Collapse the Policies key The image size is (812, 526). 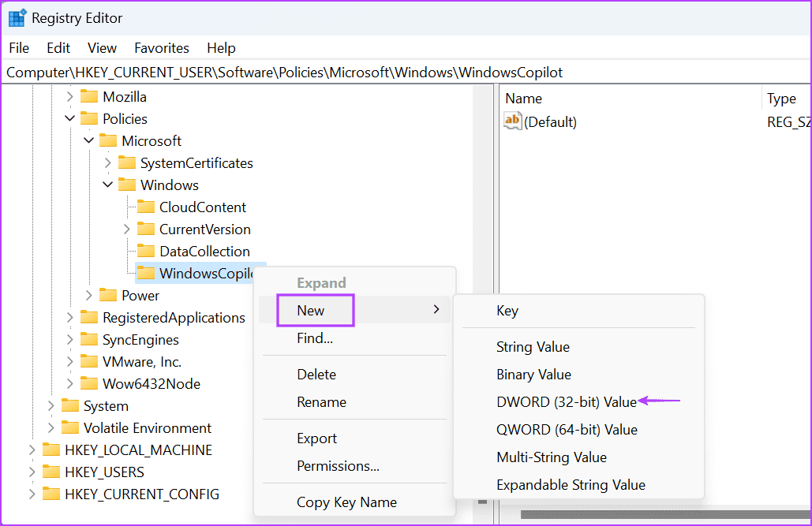(70, 118)
